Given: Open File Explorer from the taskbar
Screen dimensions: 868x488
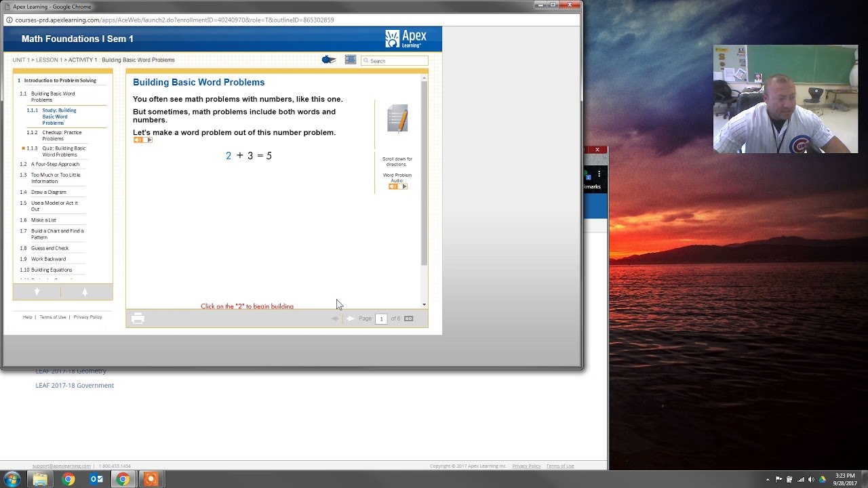Looking at the screenshot, I should pyautogui.click(x=40, y=479).
